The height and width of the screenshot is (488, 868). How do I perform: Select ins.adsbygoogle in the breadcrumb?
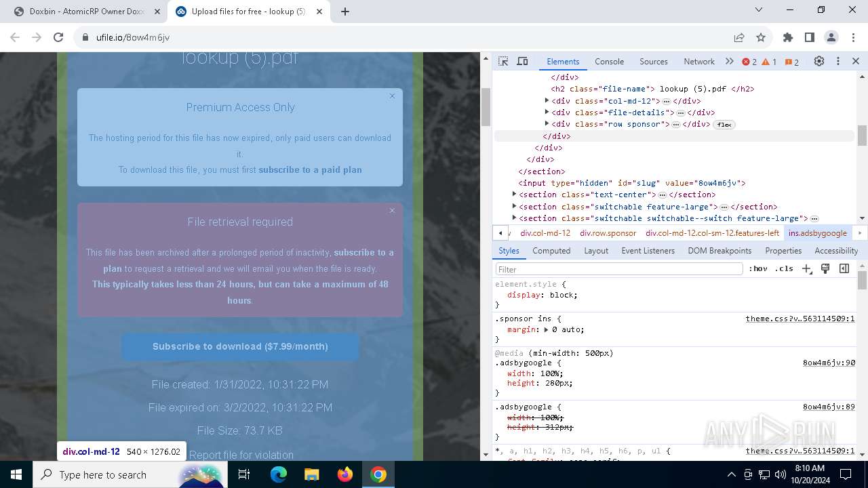[x=818, y=233]
